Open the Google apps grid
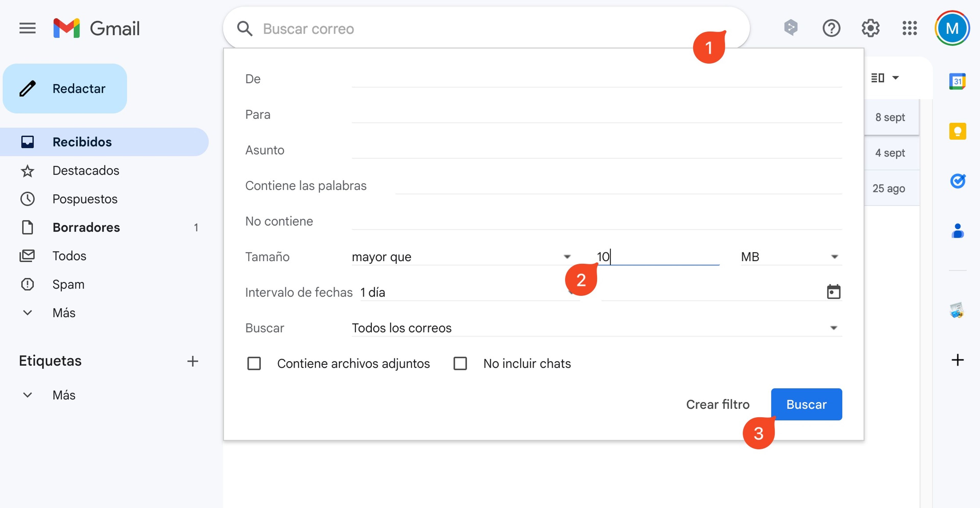The image size is (980, 508). [909, 28]
